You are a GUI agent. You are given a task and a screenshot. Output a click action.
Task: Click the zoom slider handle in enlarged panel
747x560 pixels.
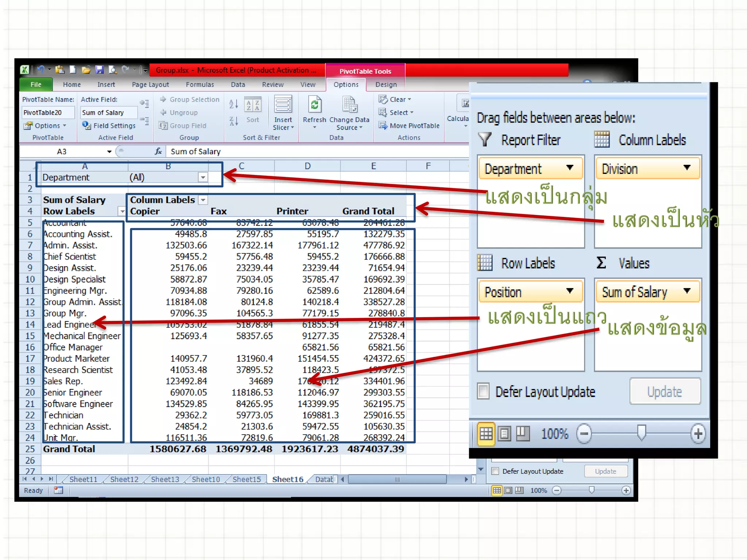point(642,432)
